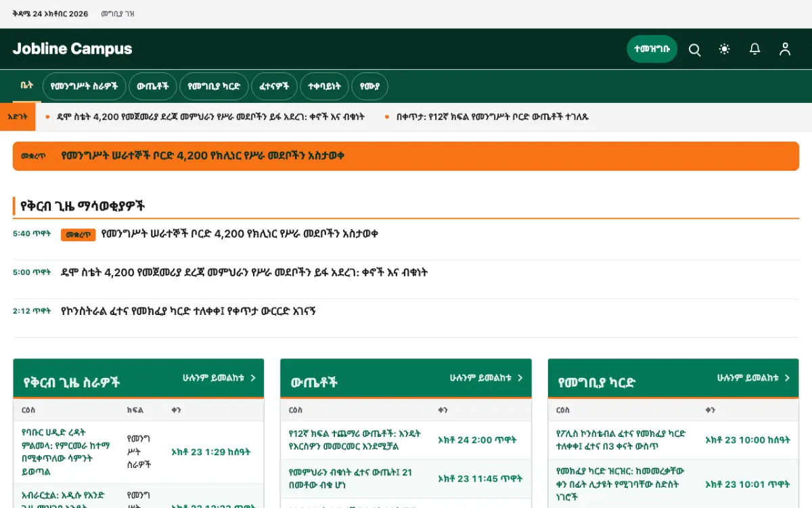Go to the ተቀባይነት navigation tab

(x=324, y=86)
